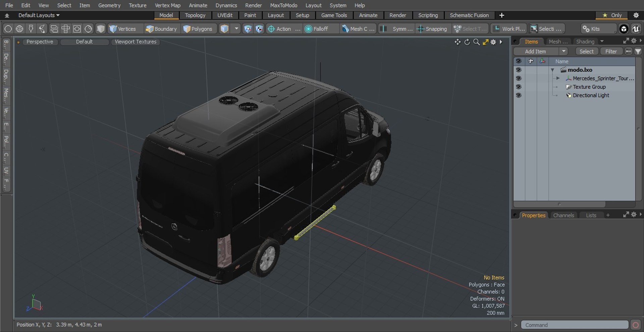Click the Select button in the Items panel
The image size is (644, 332).
586,51
